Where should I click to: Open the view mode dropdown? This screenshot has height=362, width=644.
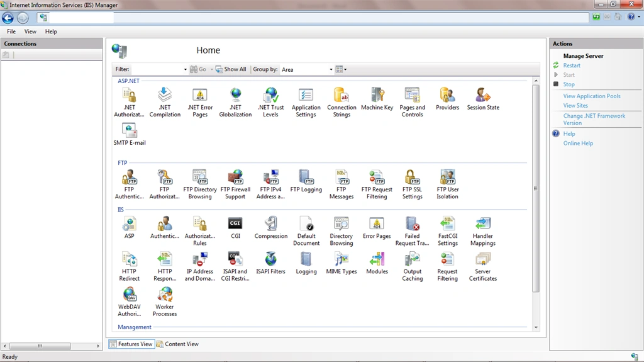[x=341, y=69]
